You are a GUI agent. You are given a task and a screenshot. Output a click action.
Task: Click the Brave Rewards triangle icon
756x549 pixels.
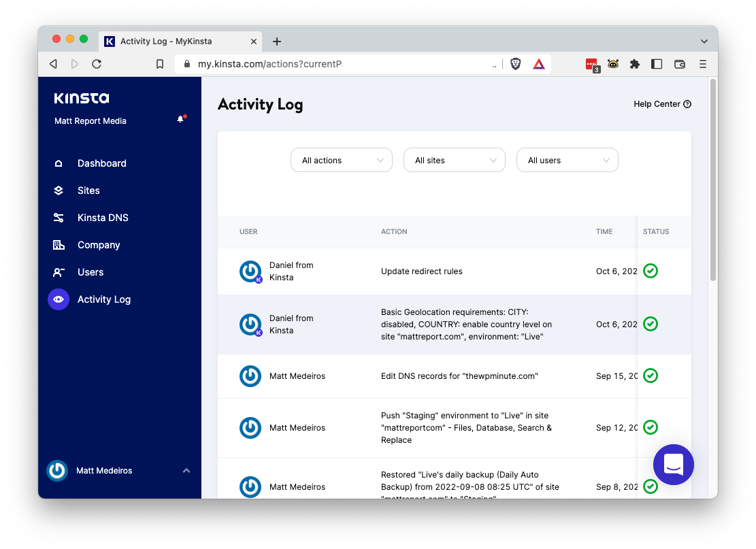tap(538, 64)
